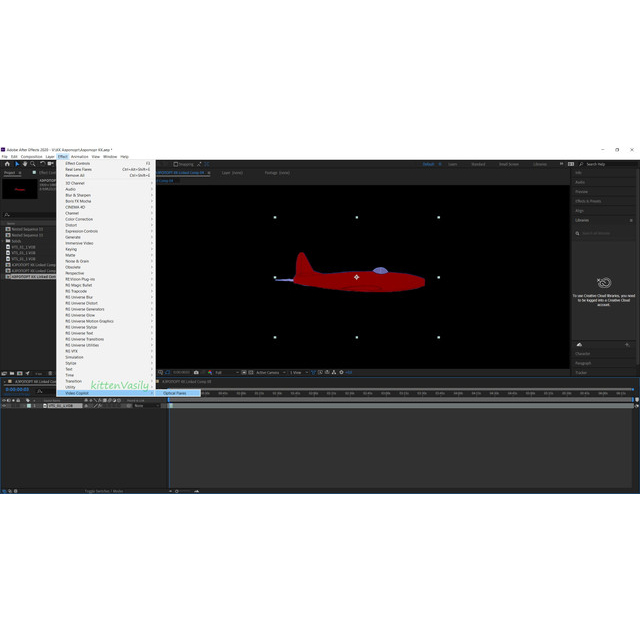Click the VTS layer bar in timeline

401,406
